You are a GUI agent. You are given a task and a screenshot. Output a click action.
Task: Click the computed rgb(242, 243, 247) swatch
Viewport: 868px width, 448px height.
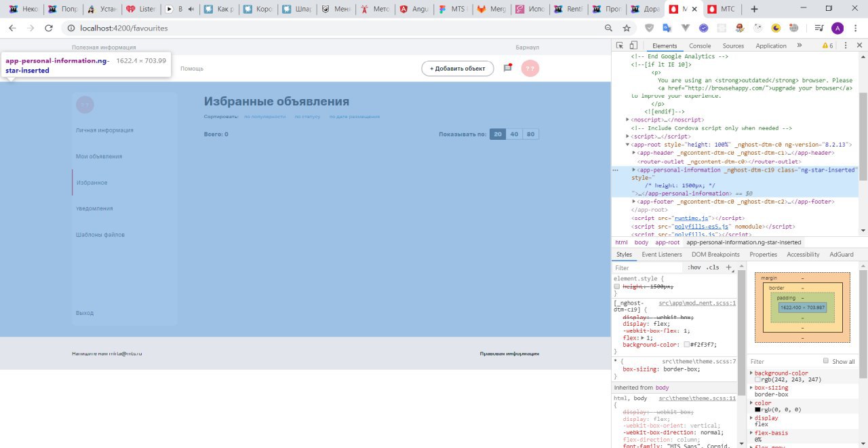point(757,379)
